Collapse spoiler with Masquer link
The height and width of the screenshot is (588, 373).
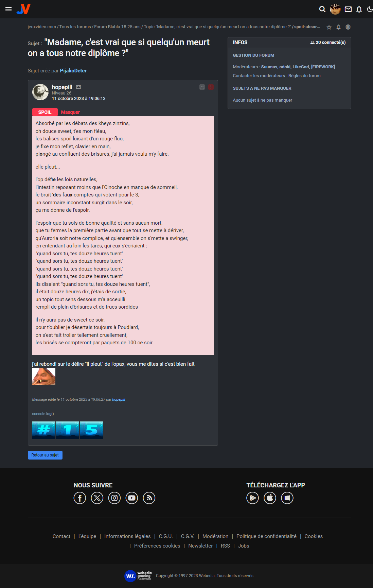pos(70,112)
